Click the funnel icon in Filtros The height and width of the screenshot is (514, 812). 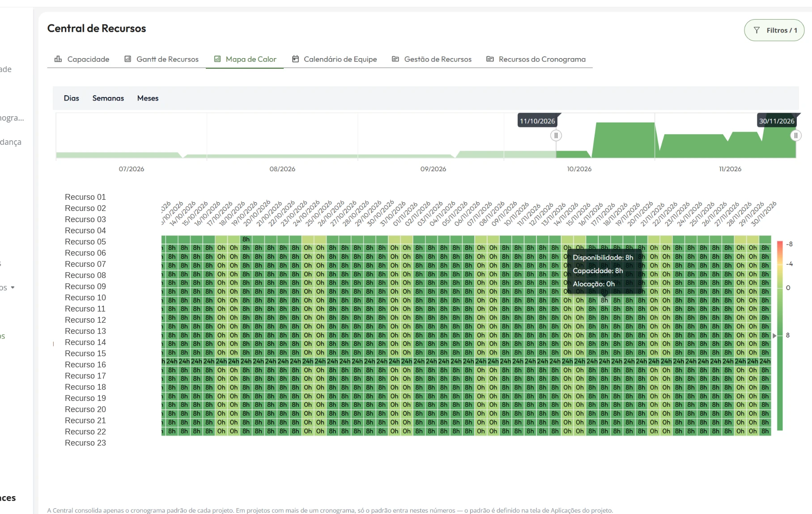(757, 30)
